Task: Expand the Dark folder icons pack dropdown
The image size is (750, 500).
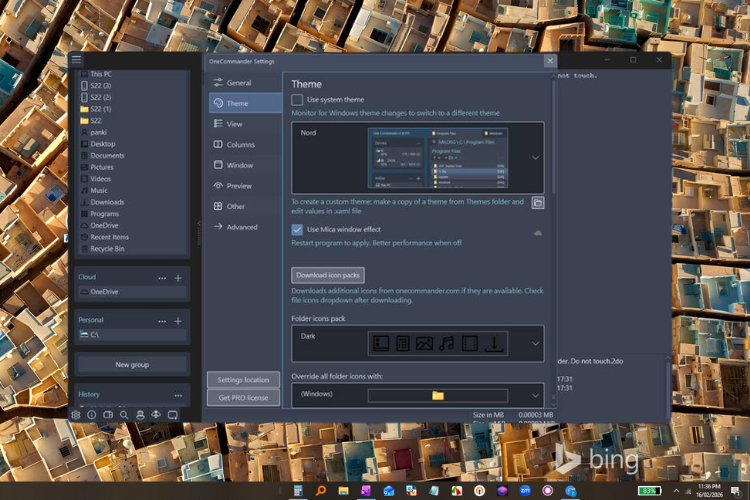Action: tap(535, 344)
